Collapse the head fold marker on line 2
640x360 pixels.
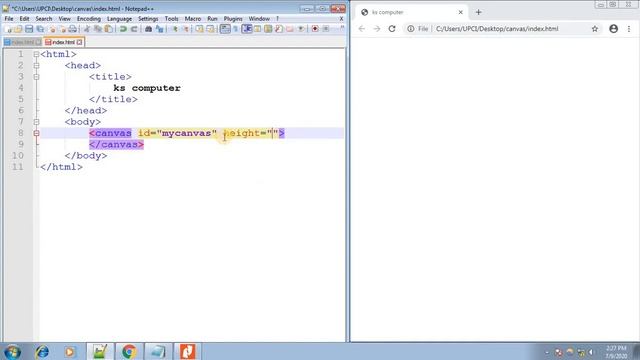coord(36,65)
